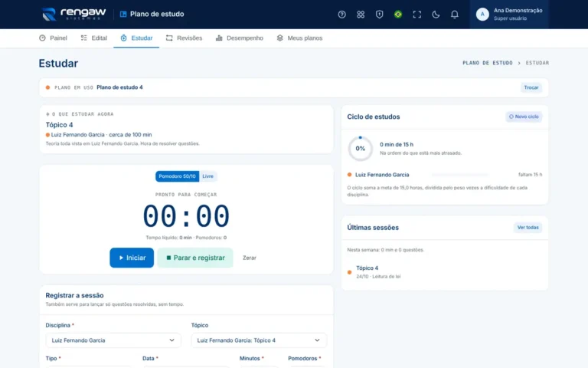Click the Zerar reset link
The image size is (588, 368).
click(x=250, y=258)
